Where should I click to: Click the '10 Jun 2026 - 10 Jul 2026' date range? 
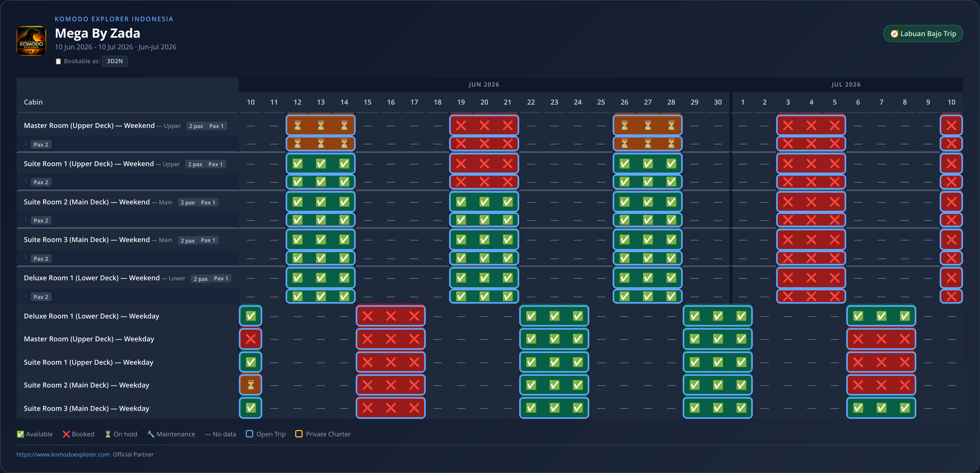coord(94,47)
